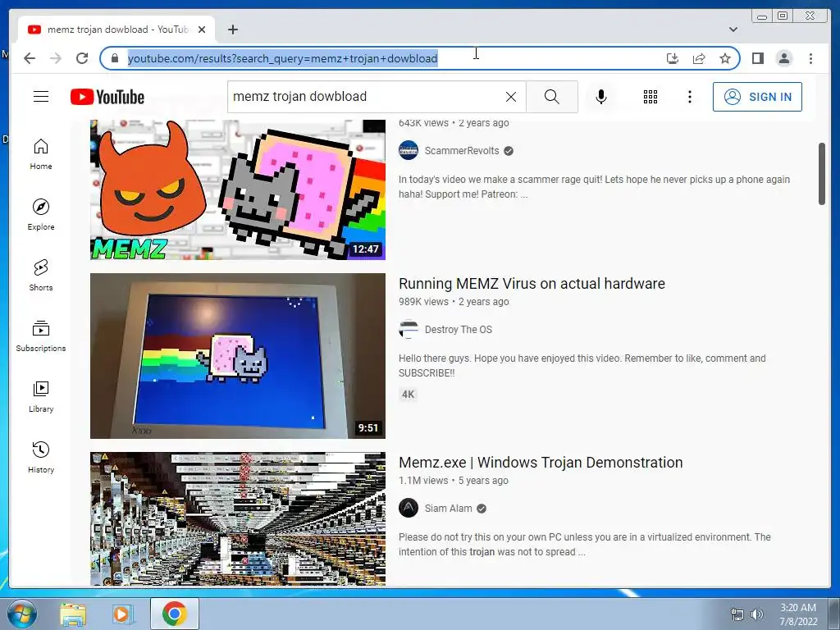Open the Windows Start menu
The width and height of the screenshot is (840, 630).
click(21, 614)
